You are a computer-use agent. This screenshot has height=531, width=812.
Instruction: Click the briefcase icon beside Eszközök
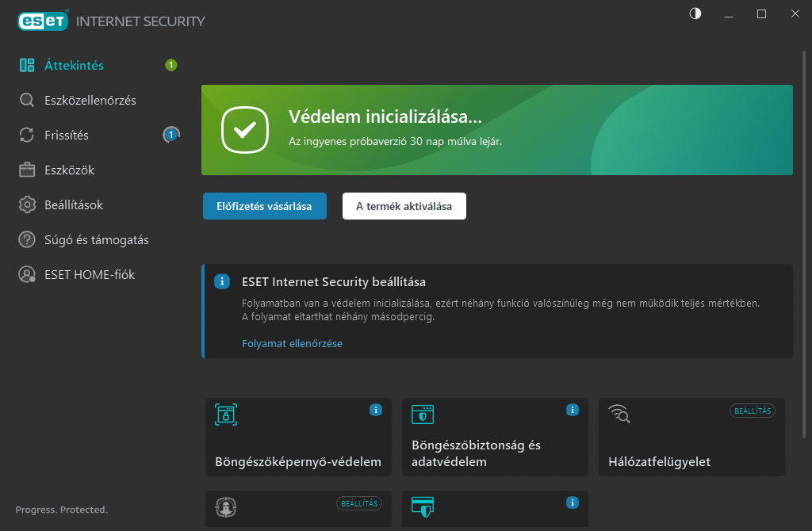coord(27,170)
